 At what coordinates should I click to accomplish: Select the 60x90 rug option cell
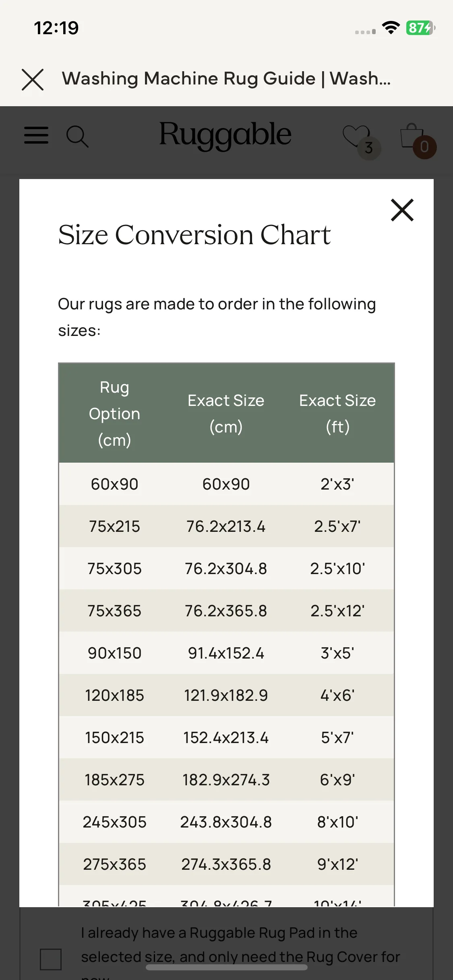point(115,484)
